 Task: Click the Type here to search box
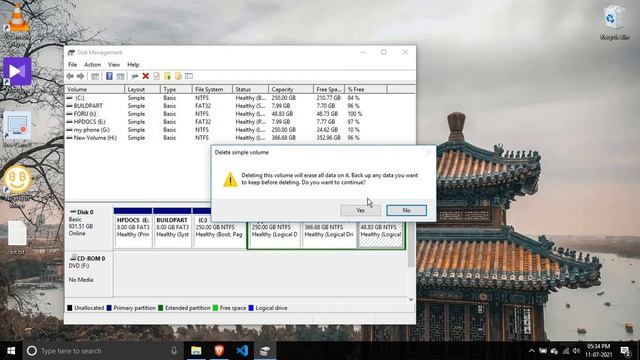coord(102,351)
